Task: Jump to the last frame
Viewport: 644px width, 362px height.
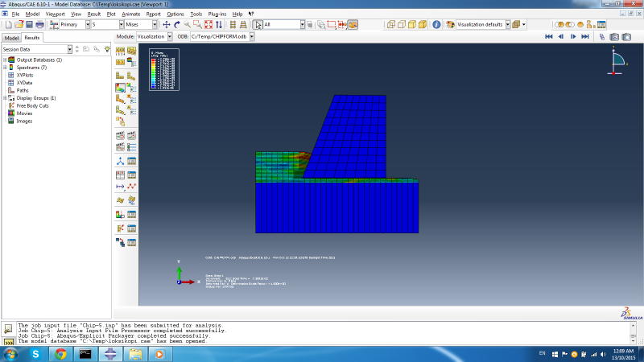Action: point(585,36)
